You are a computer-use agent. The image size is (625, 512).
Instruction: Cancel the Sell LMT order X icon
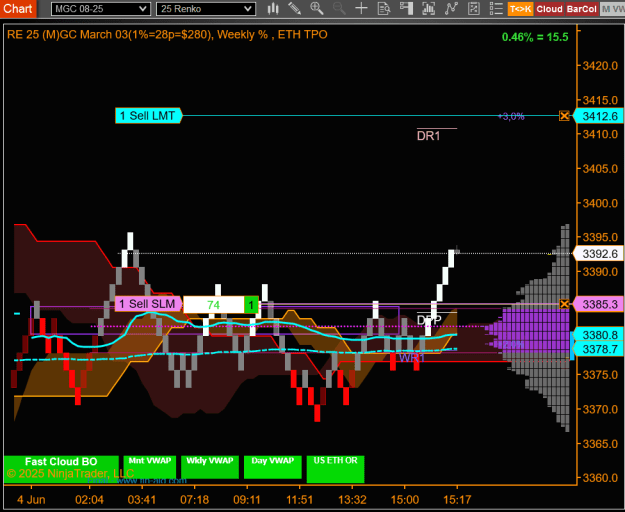(x=564, y=116)
